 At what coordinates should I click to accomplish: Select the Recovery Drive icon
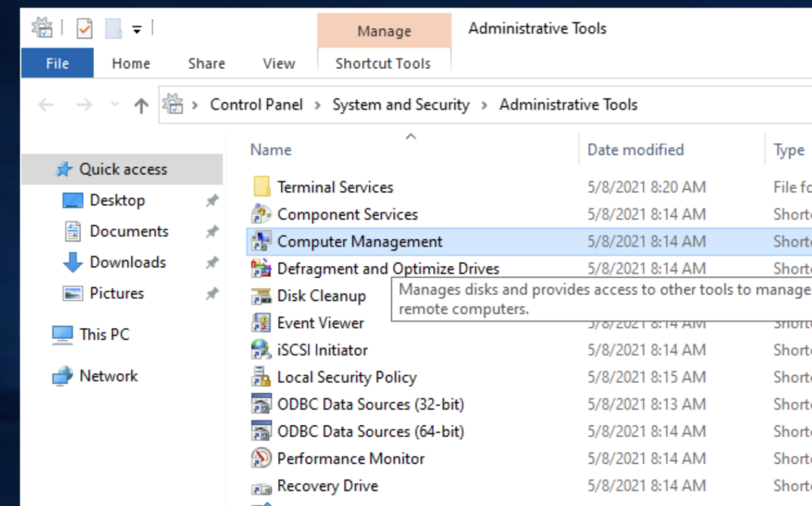click(261, 486)
